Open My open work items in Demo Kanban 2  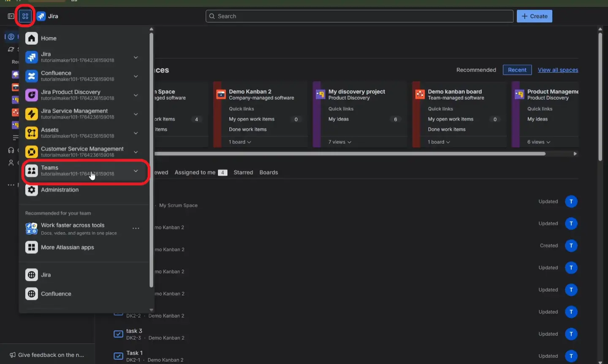(x=252, y=119)
